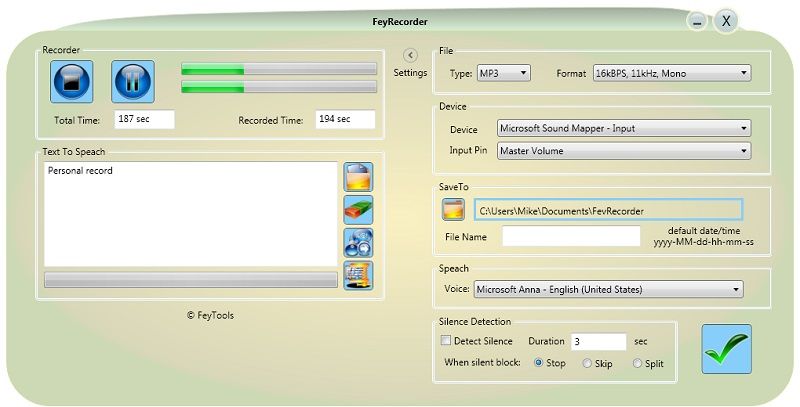Open a text file for Text To Speech
This screenshot has width=800, height=407.
[x=358, y=177]
